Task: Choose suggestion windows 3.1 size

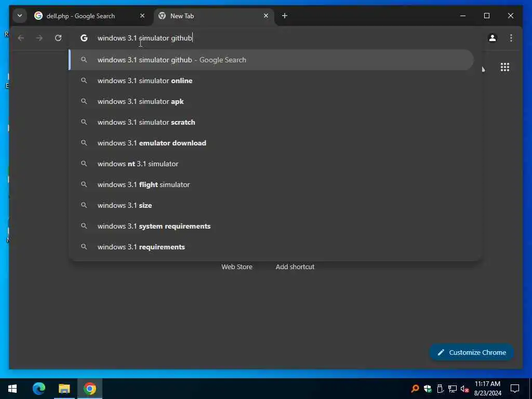Action: (271, 205)
